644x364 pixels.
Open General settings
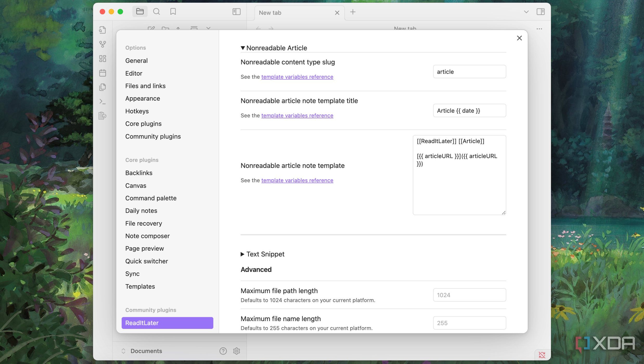click(136, 61)
